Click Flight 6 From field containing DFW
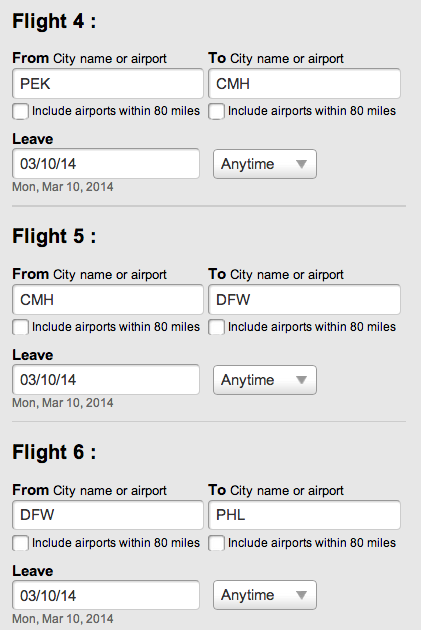Screen dimensions: 421x630 pos(108,515)
